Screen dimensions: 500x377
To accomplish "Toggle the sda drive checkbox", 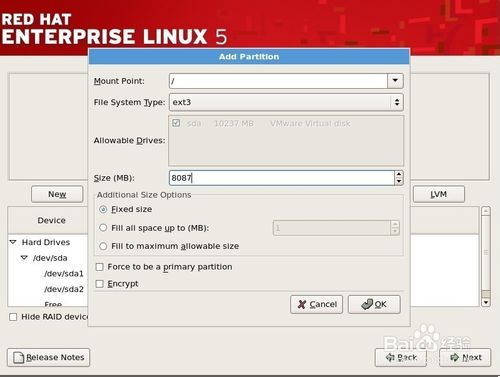I will tap(176, 123).
